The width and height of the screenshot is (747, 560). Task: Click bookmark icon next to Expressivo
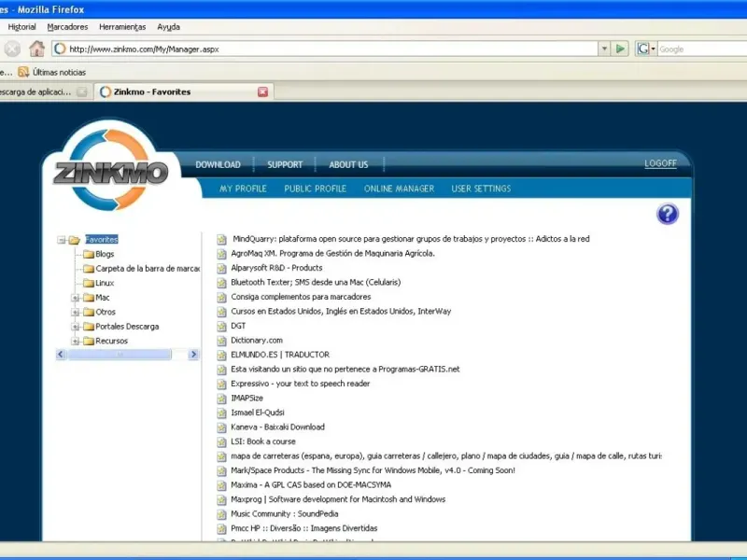[x=221, y=385]
